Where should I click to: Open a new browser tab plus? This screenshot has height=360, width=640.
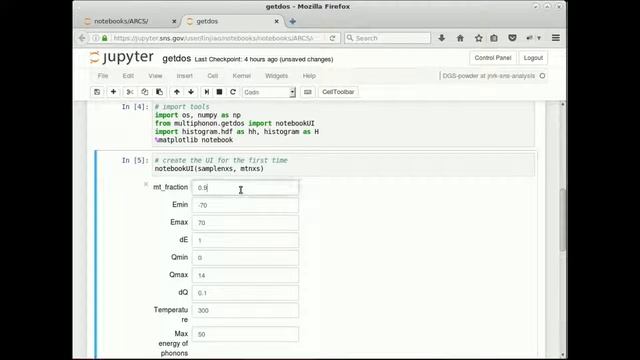[x=293, y=21]
